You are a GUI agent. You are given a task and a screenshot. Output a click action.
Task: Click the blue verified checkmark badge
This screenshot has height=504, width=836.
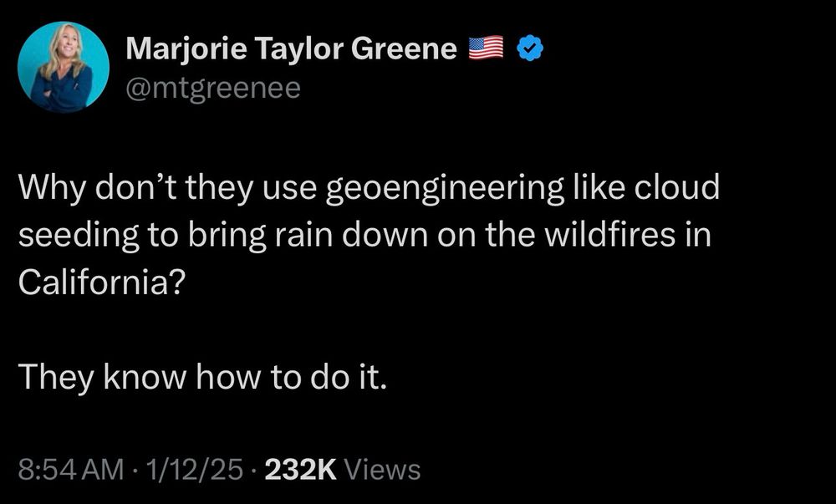pyautogui.click(x=530, y=49)
